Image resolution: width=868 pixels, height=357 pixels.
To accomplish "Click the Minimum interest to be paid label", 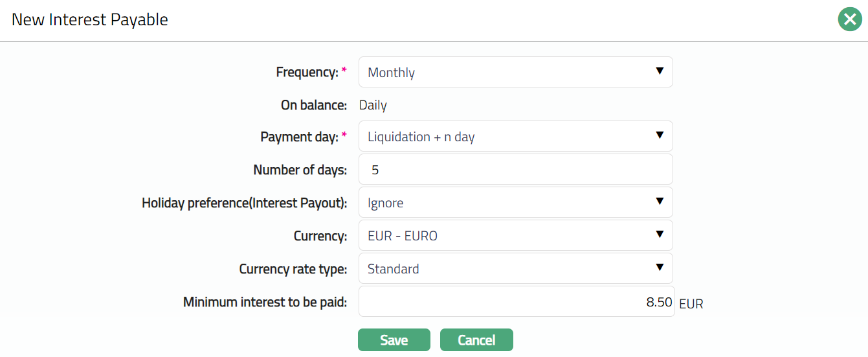I will 265,303.
